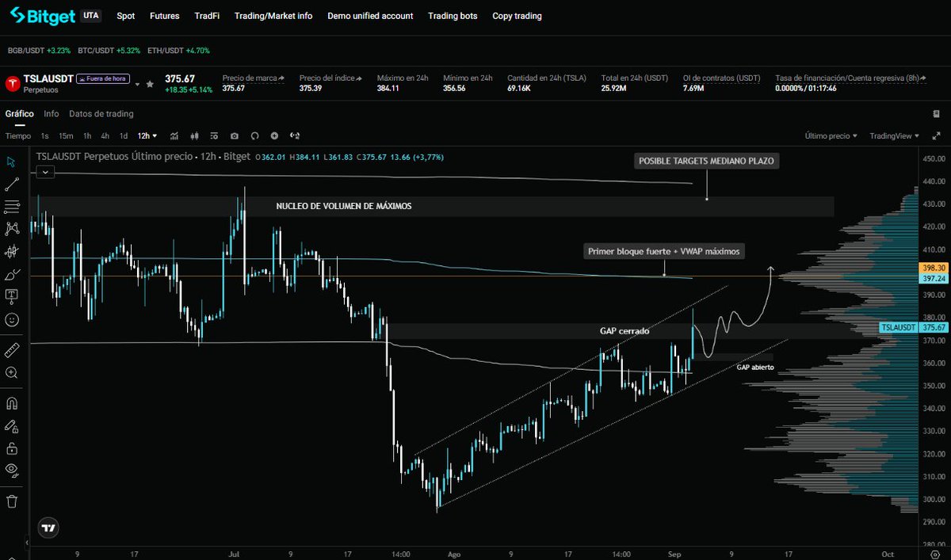Viewport: 951px width, 560px height.
Task: Click 'NUCLEO DE VOLUMEN DE MÁXIMOS' text
Action: click(x=344, y=206)
